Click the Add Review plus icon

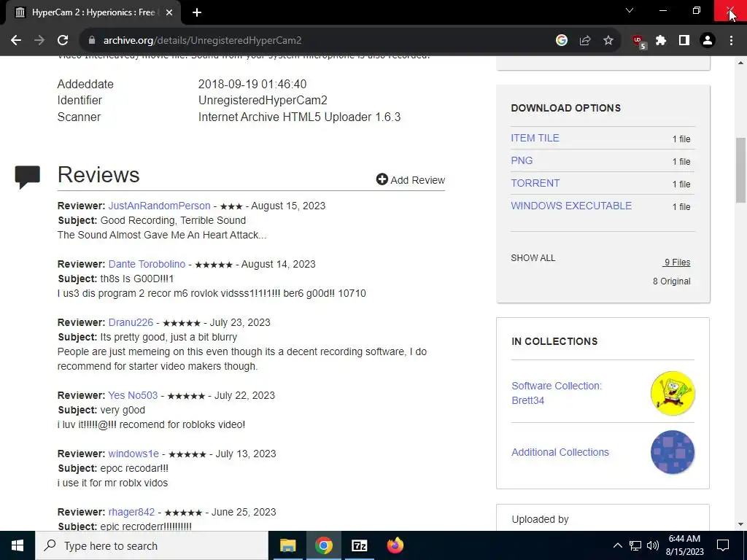click(x=382, y=179)
